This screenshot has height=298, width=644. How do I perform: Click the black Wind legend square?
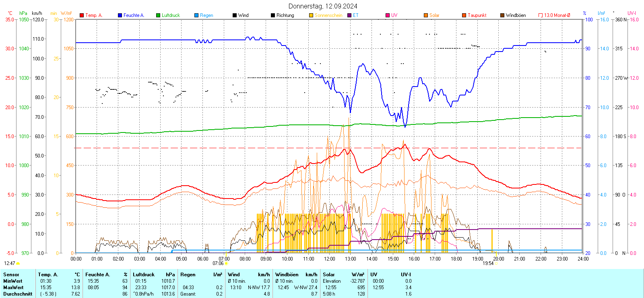(235, 15)
